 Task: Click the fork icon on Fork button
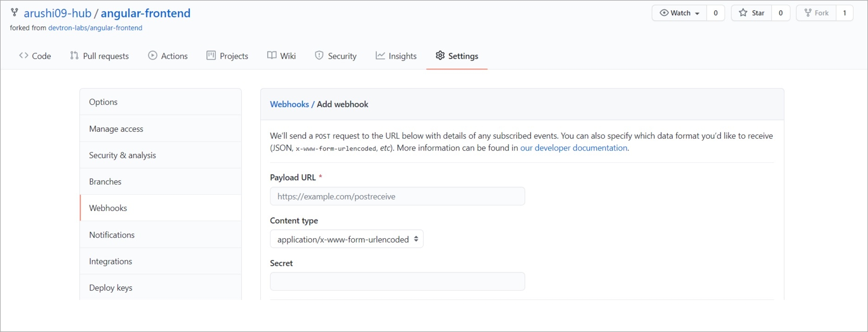coord(808,13)
